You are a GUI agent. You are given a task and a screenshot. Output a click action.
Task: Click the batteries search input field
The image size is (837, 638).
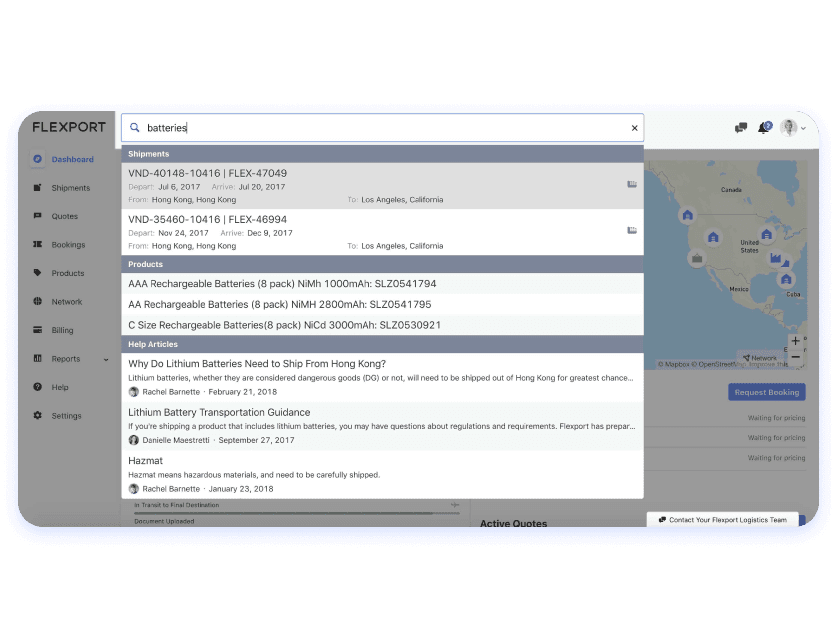click(x=380, y=128)
